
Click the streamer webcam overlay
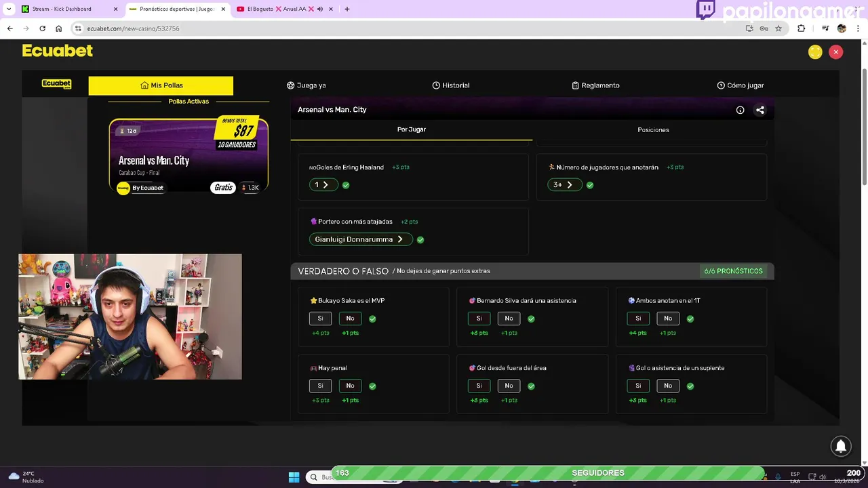[x=130, y=317]
